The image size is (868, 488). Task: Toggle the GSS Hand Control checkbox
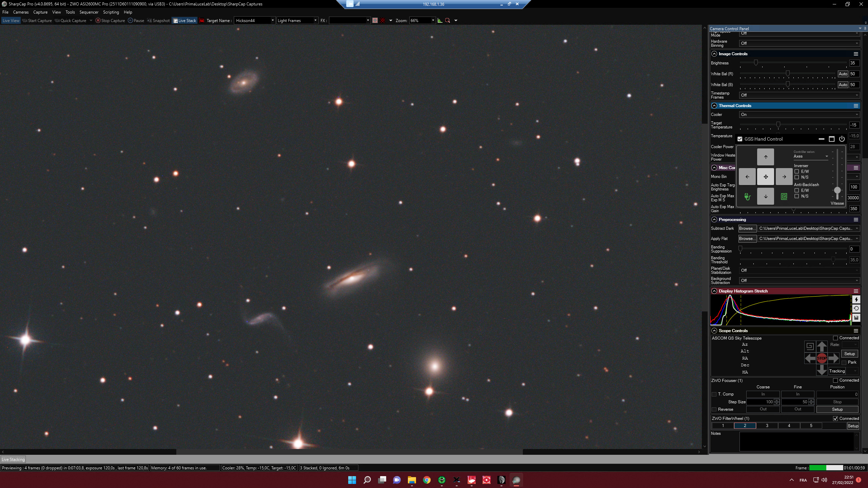click(x=740, y=139)
